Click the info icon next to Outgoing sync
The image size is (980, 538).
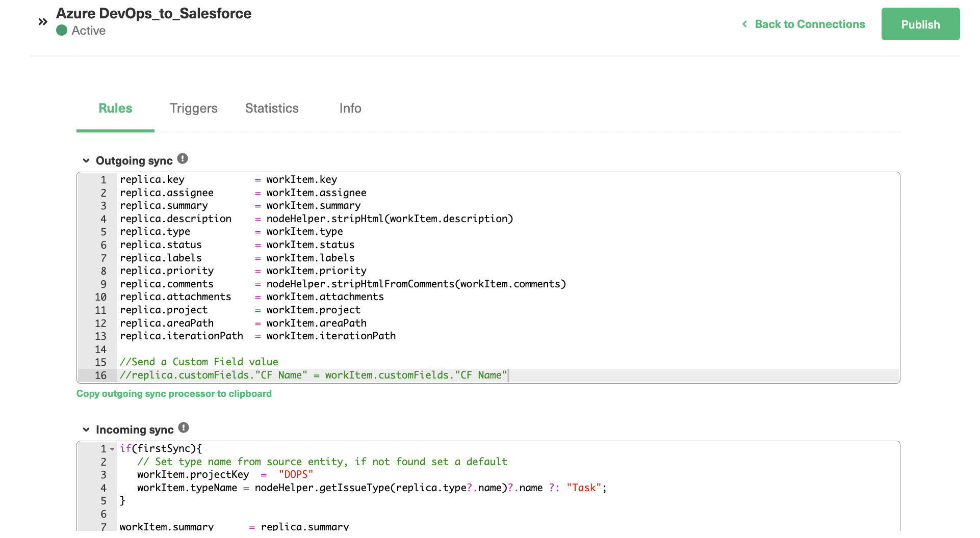[183, 159]
